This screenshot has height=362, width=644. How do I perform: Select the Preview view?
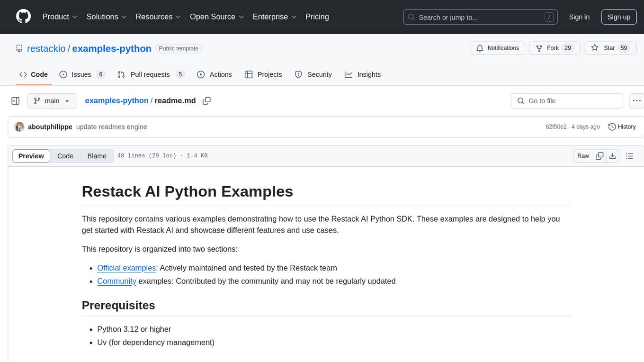pyautogui.click(x=31, y=156)
